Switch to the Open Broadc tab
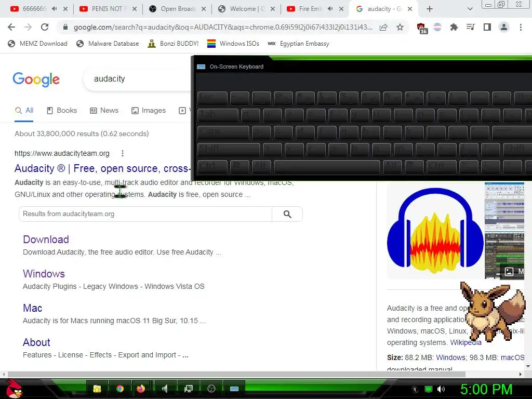Image resolution: width=532 pixels, height=399 pixels. (178, 9)
